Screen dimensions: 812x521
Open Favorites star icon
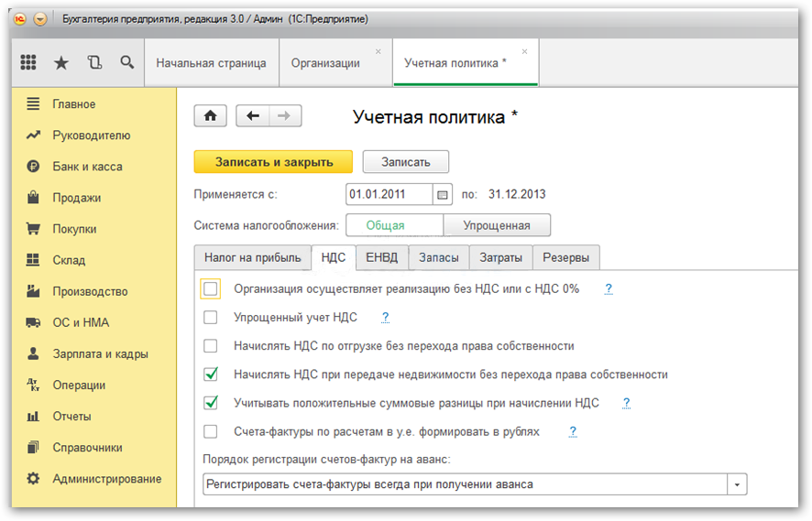[61, 63]
